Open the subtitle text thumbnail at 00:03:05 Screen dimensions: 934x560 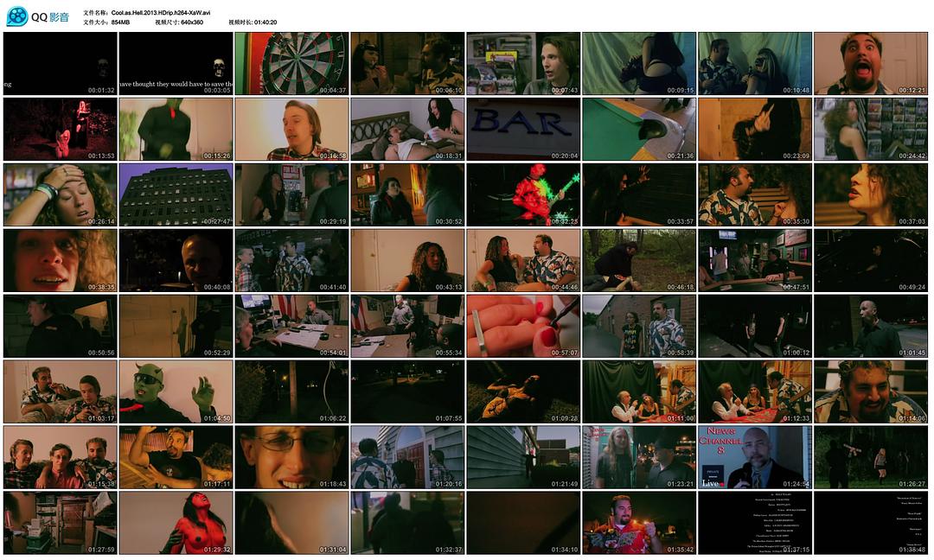[176, 63]
